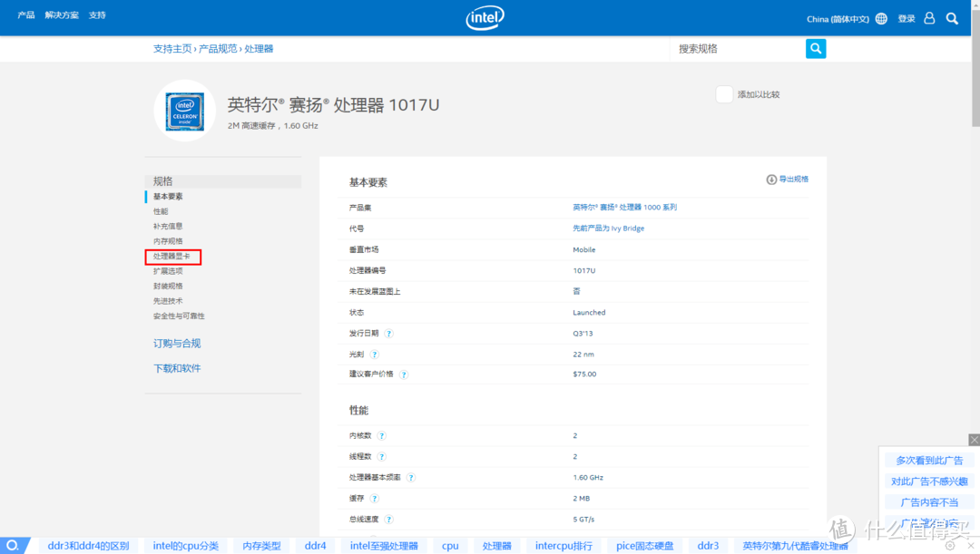The image size is (980, 554).
Task: Jump to 扩展选项 section in sidebar
Action: click(x=168, y=271)
